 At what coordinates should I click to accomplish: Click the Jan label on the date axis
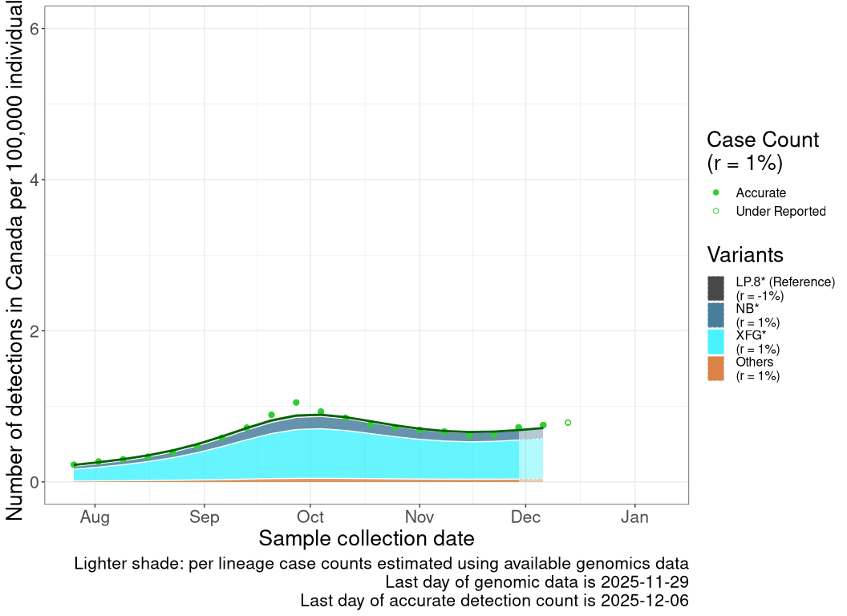(634, 517)
